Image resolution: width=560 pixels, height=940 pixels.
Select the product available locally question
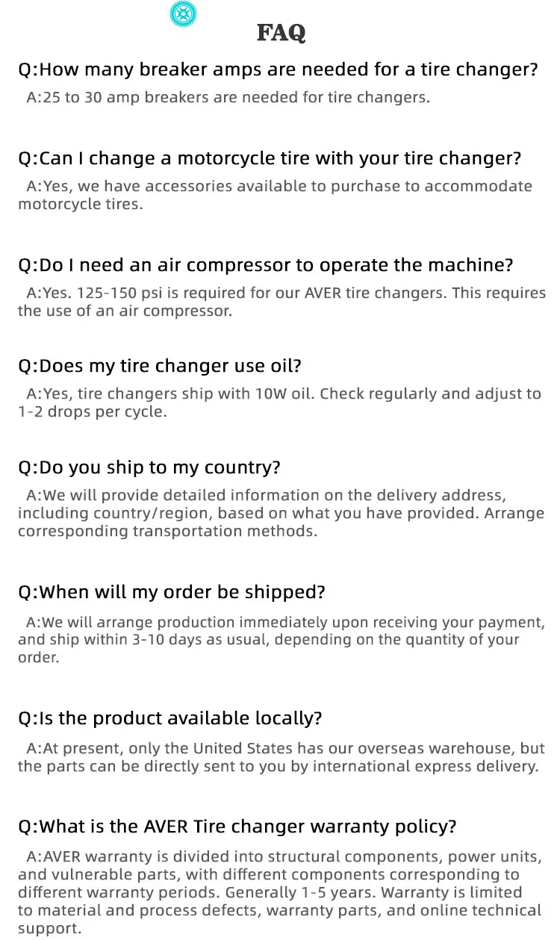pos(170,718)
